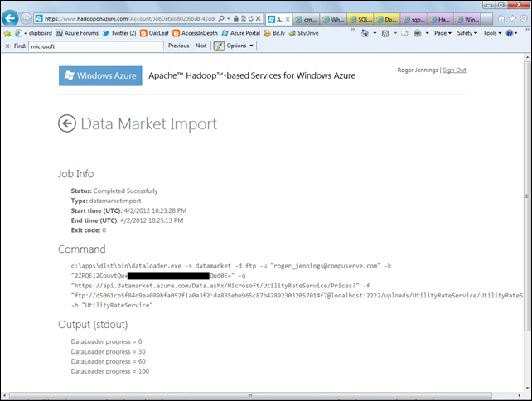
Task: Click the scroll down arrow at bottom right
Action: [x=527, y=388]
